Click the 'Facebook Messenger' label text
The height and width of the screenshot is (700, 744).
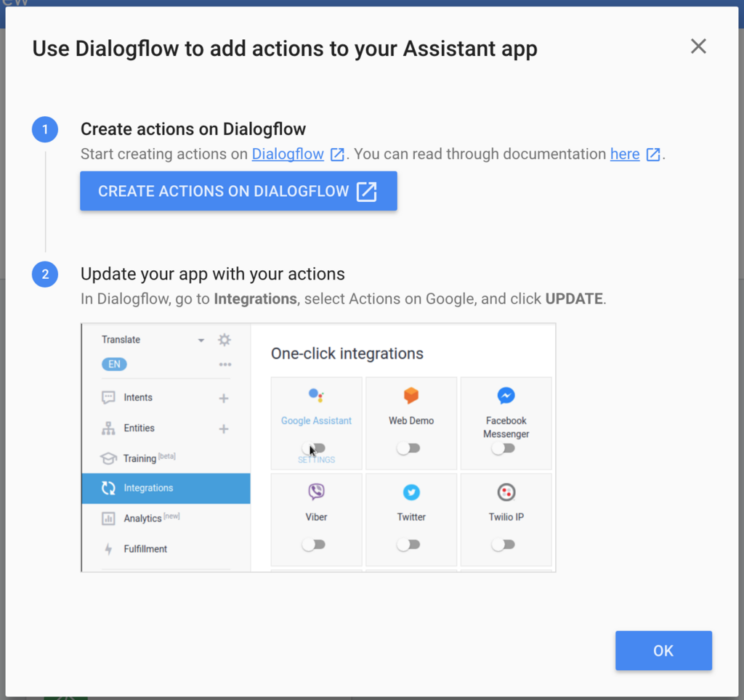[x=506, y=427]
